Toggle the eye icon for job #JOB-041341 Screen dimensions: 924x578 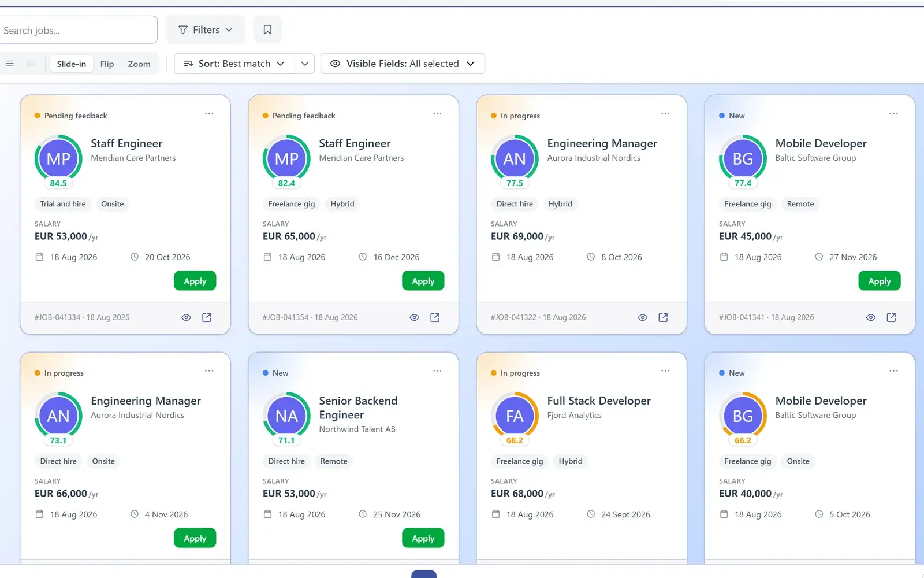click(x=870, y=317)
